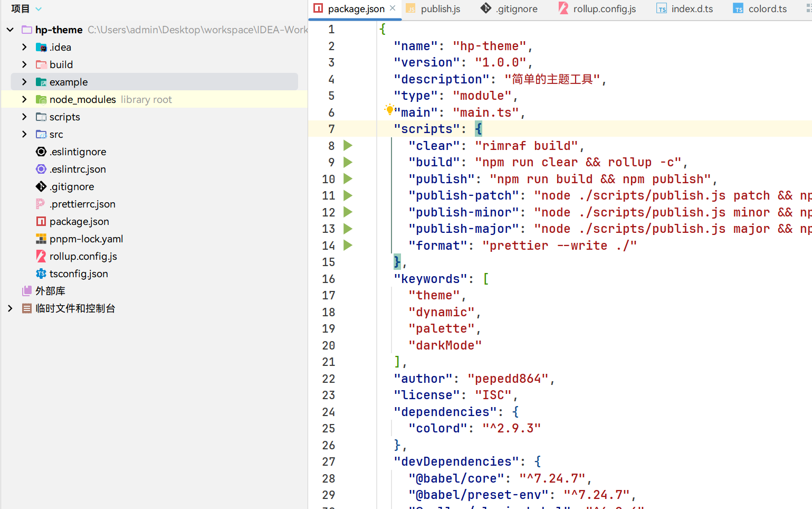Run the "publish-patch" script gutter arrow
This screenshot has height=509, width=812.
(x=348, y=195)
